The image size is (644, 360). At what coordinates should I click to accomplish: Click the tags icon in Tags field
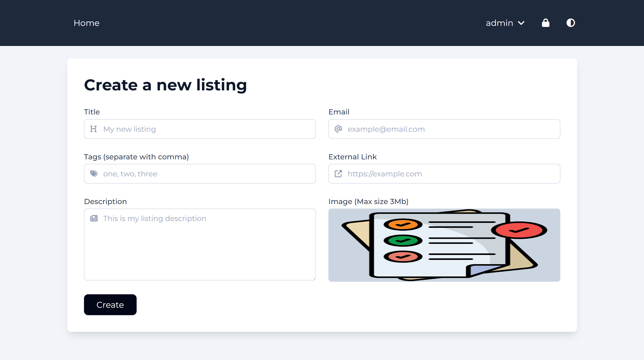pos(94,174)
